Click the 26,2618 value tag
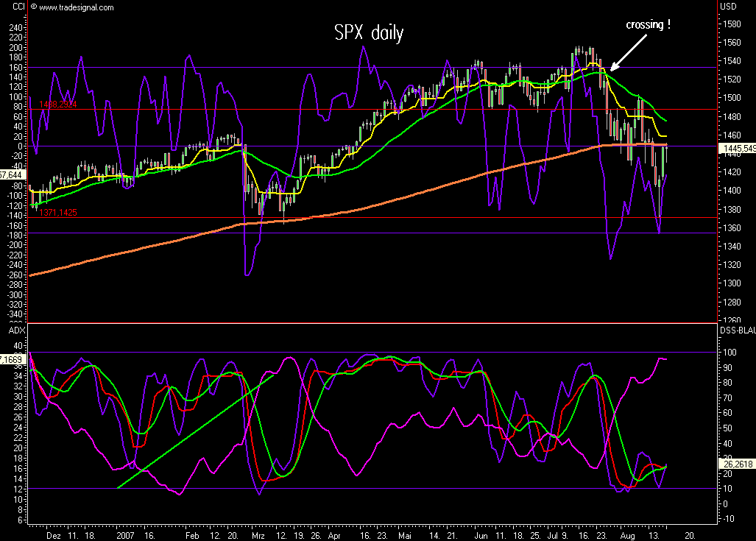The width and height of the screenshot is (756, 541). click(x=736, y=464)
